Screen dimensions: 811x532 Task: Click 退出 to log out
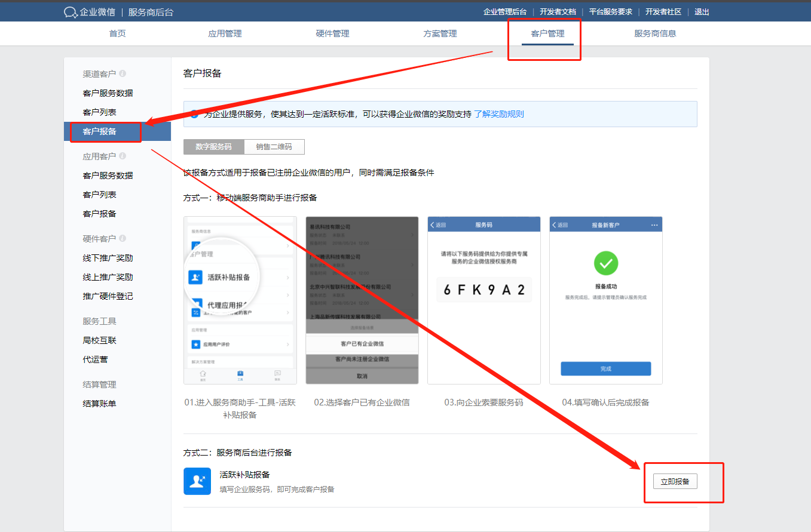tap(702, 12)
